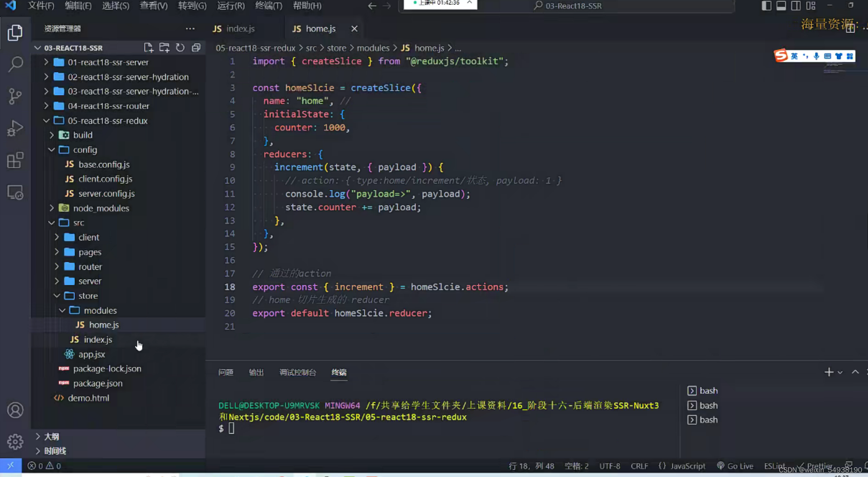The image size is (868, 477).
Task: Toggle the secondary side bar layout icon
Action: click(796, 6)
